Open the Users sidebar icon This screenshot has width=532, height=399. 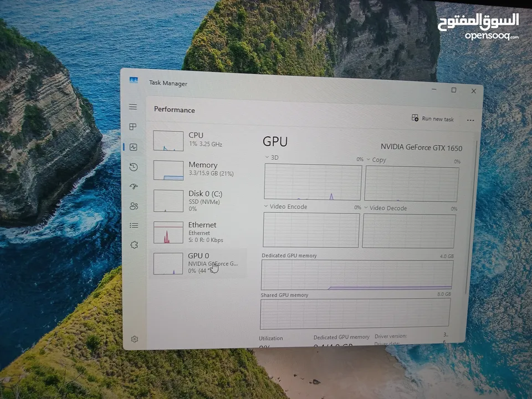[x=134, y=206]
